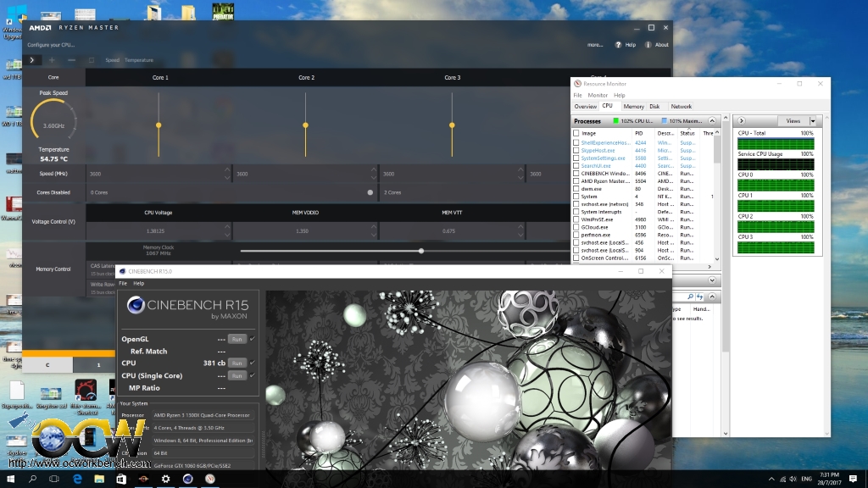
Task: Open taskbar search magnifier
Action: click(33, 479)
